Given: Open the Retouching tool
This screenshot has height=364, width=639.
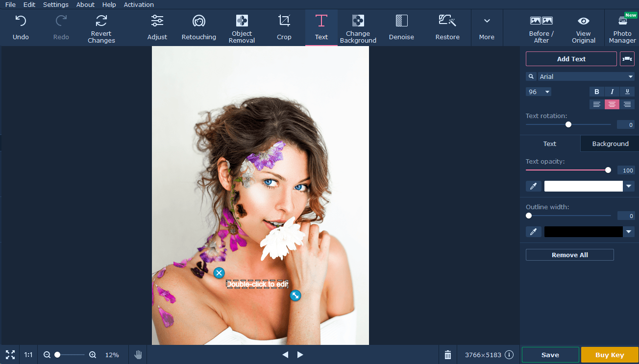Looking at the screenshot, I should (x=198, y=27).
